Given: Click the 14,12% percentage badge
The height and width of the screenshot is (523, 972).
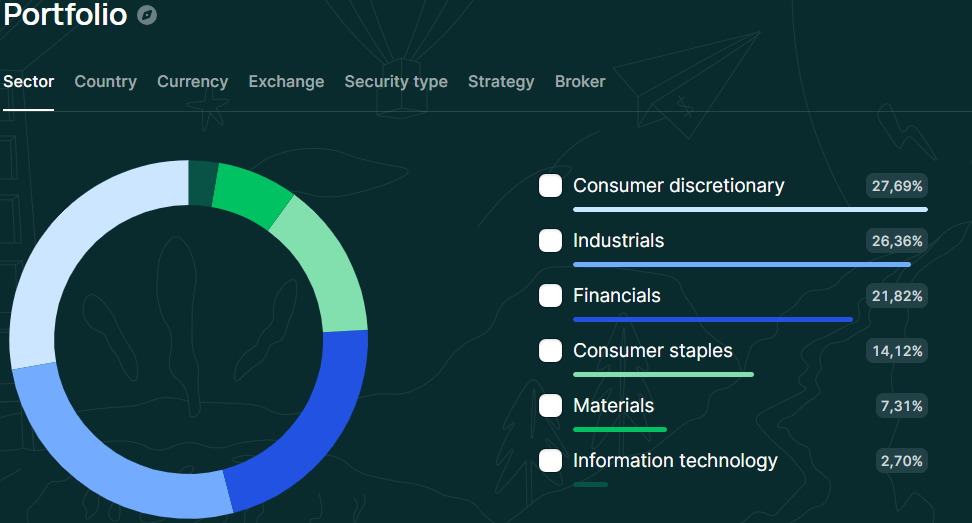Looking at the screenshot, I should click(897, 351).
